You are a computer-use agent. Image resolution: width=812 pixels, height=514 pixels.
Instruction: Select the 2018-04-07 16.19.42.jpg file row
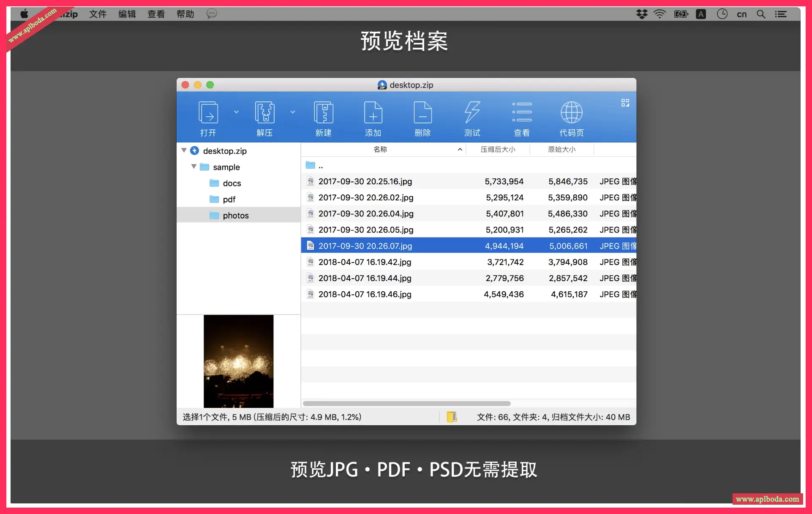pos(364,262)
